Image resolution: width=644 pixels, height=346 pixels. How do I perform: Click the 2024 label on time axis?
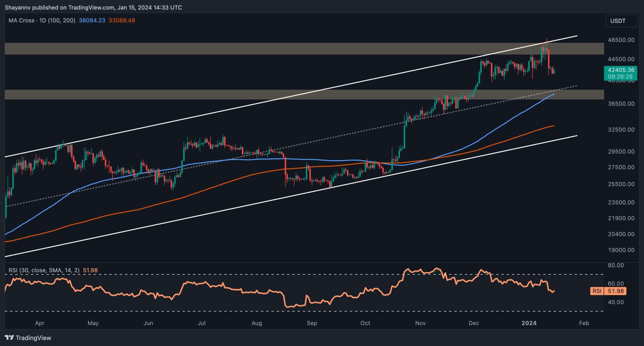point(529,323)
